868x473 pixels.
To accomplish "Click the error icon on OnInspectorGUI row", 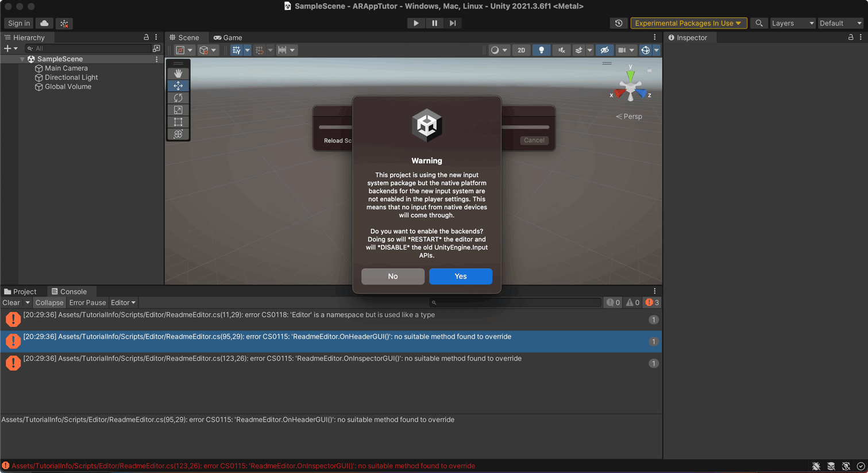I will 13,363.
